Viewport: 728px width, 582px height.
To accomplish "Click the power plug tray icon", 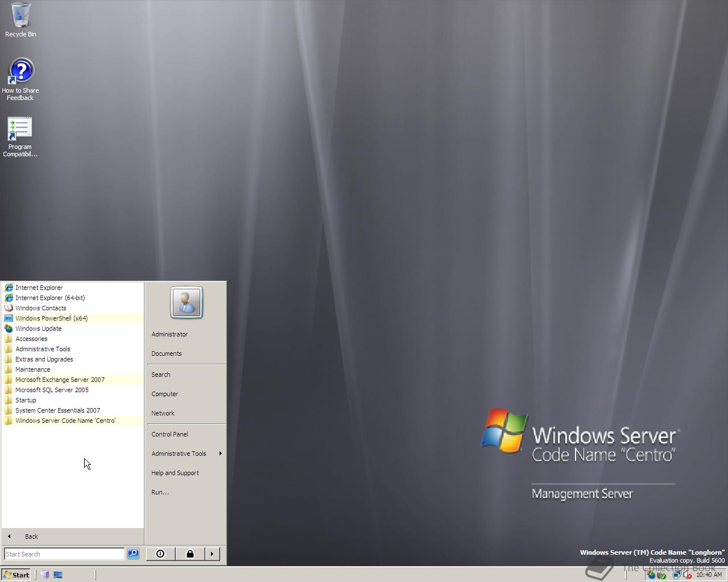I will point(661,575).
